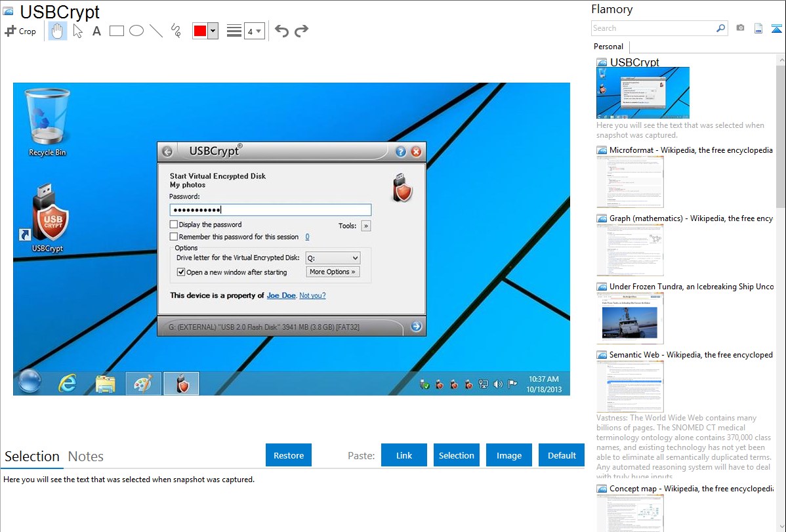Click the USBCrypt drive info status text
The width and height of the screenshot is (786, 532).
(x=264, y=327)
